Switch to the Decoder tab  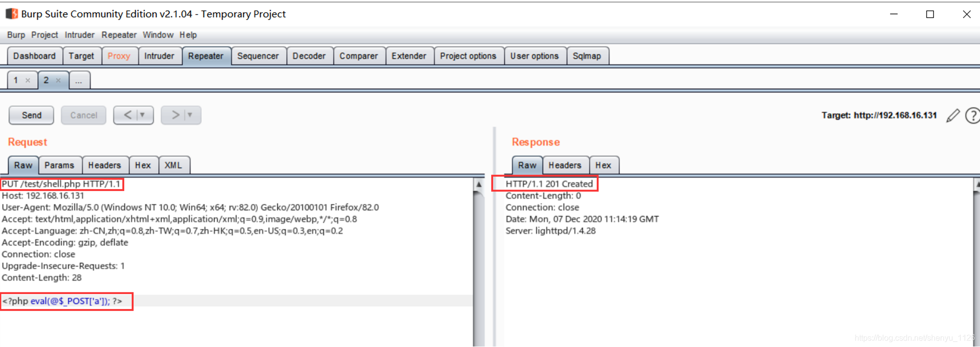point(309,56)
